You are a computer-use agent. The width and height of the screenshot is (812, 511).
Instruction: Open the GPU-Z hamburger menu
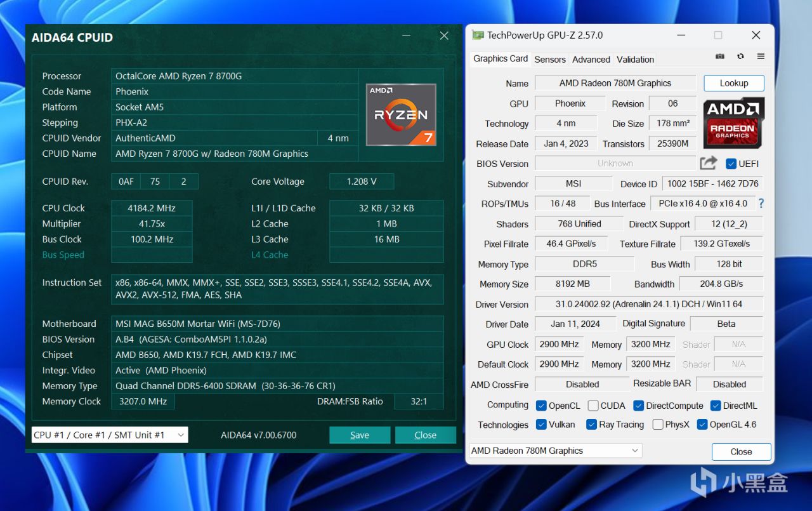761,56
